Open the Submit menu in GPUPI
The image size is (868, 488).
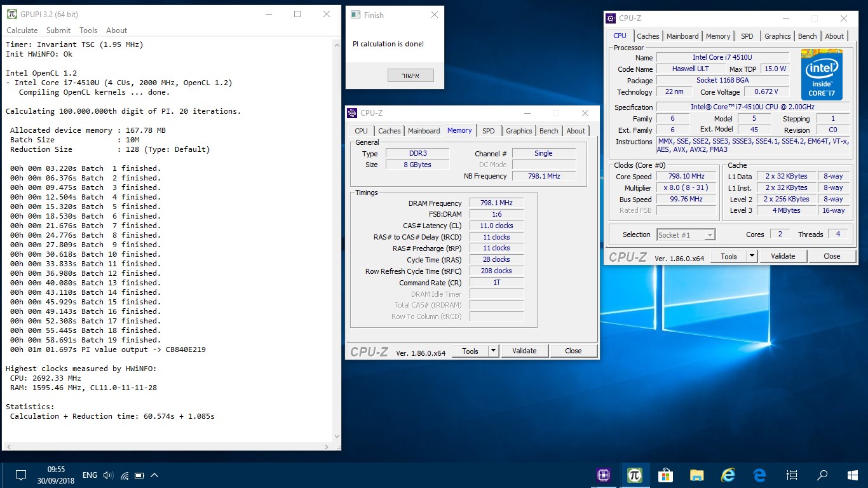(x=58, y=30)
